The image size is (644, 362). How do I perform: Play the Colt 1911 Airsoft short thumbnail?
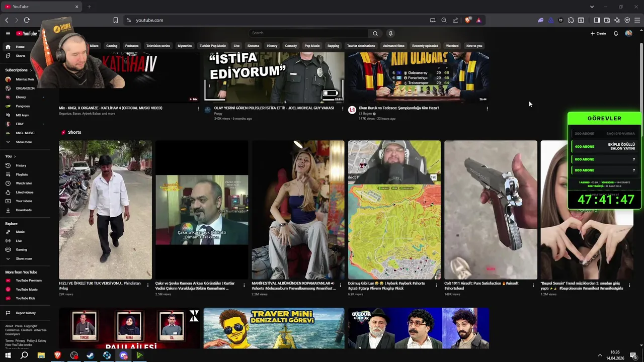(491, 210)
